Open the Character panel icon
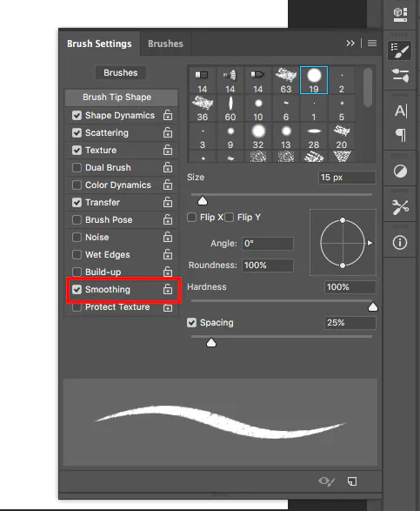 (401, 111)
